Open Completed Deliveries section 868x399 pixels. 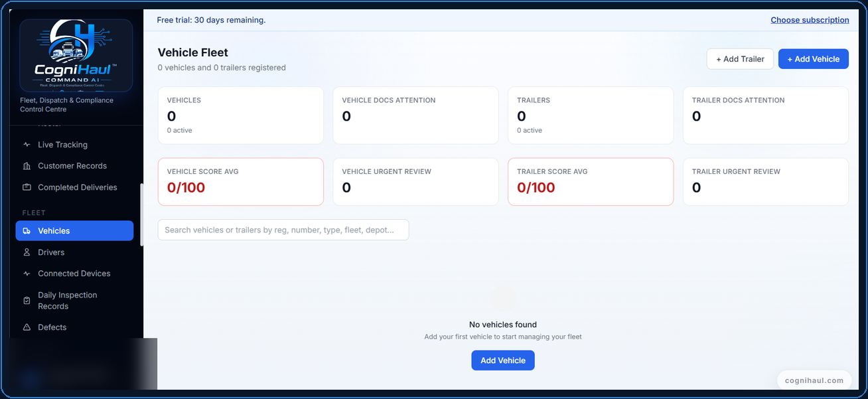point(74,187)
